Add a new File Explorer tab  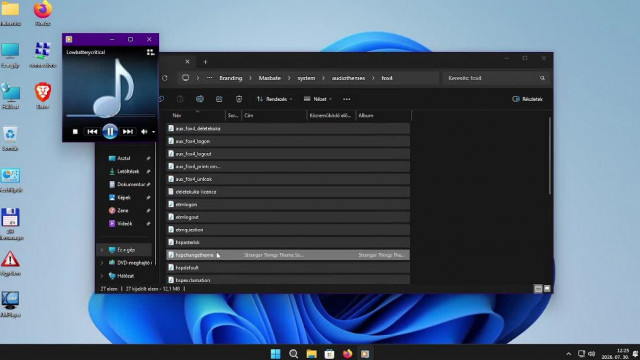click(205, 62)
